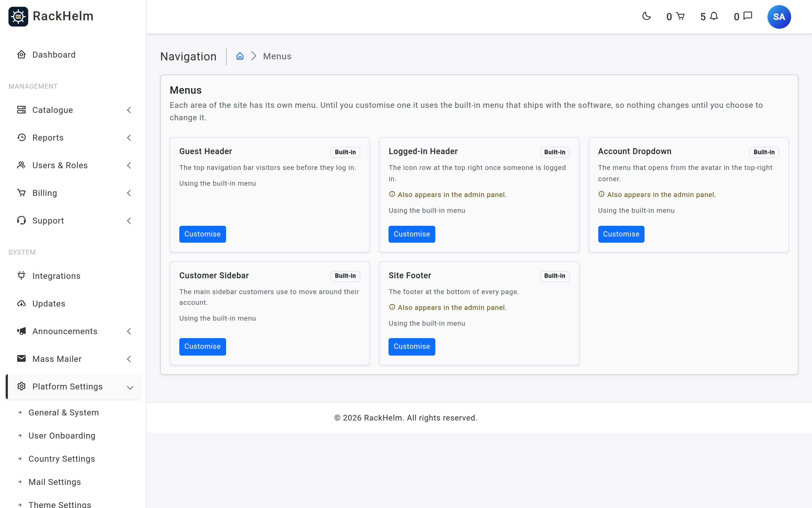Customise the Account Dropdown menu
Viewport: 812px width, 508px height.
pos(621,234)
